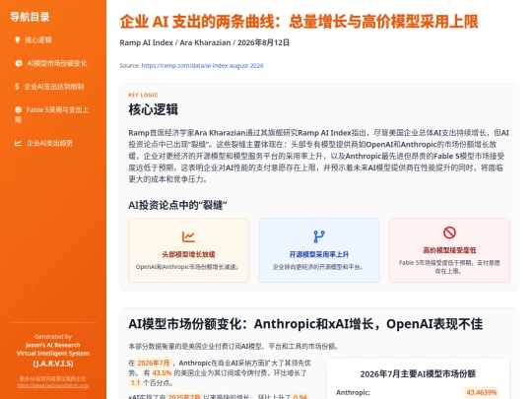Click the 导航目录 sidebar heading
Image resolution: width=532 pixels, height=399 pixels.
[x=30, y=17]
